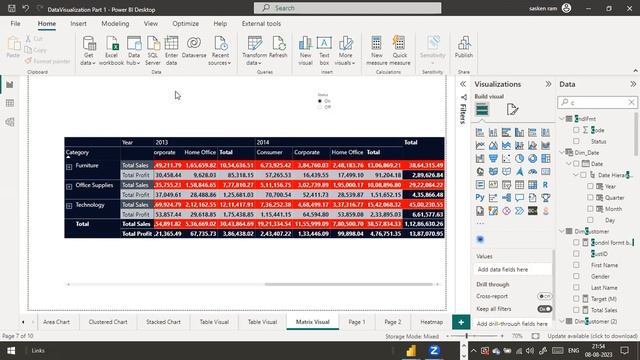Select the Build visual fields icon
Screen dimensions: 640x360
pyautogui.click(x=482, y=109)
